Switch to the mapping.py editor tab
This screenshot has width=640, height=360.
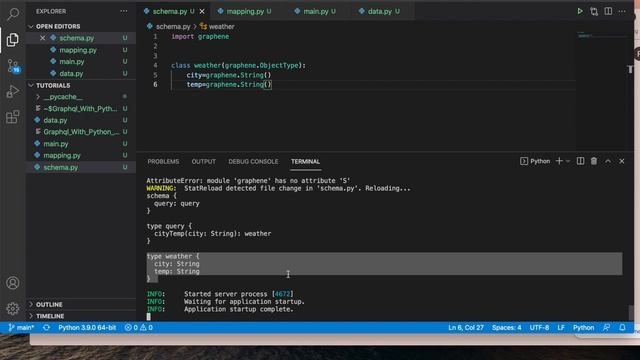(x=244, y=11)
